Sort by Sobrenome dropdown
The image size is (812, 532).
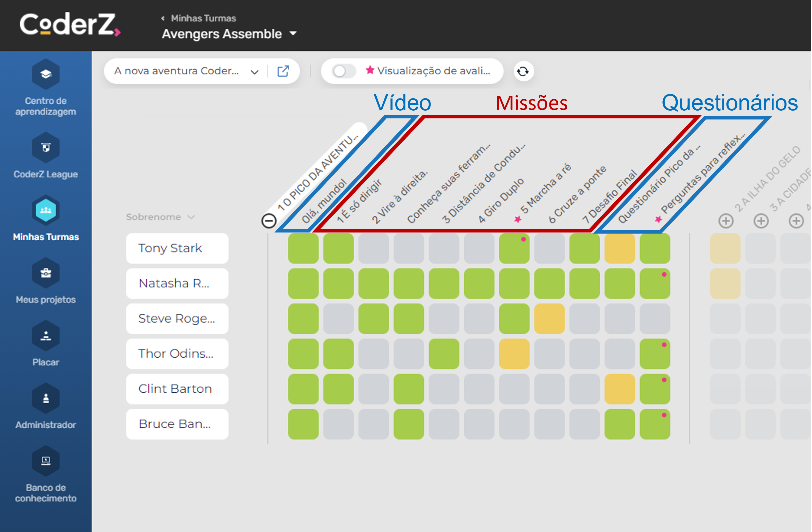160,217
